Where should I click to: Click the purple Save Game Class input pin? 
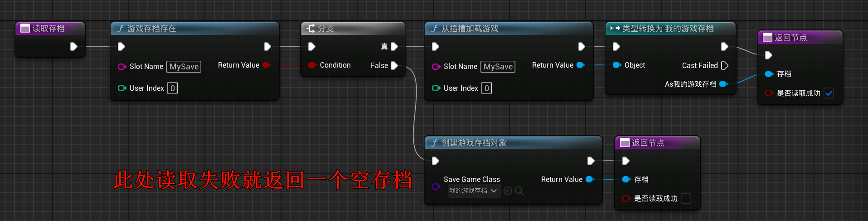(436, 187)
